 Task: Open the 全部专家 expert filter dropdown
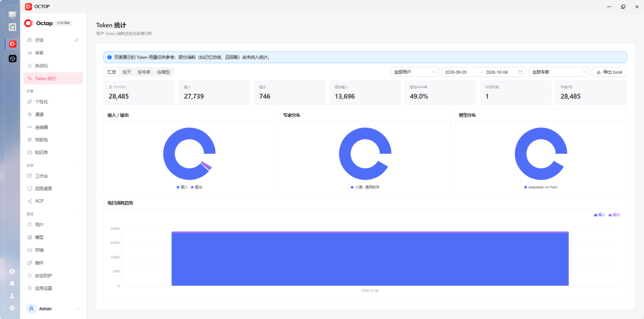(559, 72)
